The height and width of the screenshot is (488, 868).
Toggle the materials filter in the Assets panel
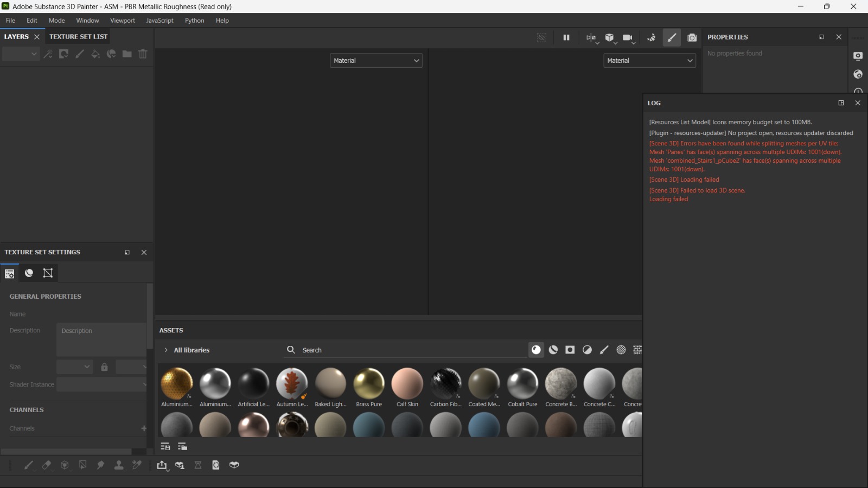point(537,350)
